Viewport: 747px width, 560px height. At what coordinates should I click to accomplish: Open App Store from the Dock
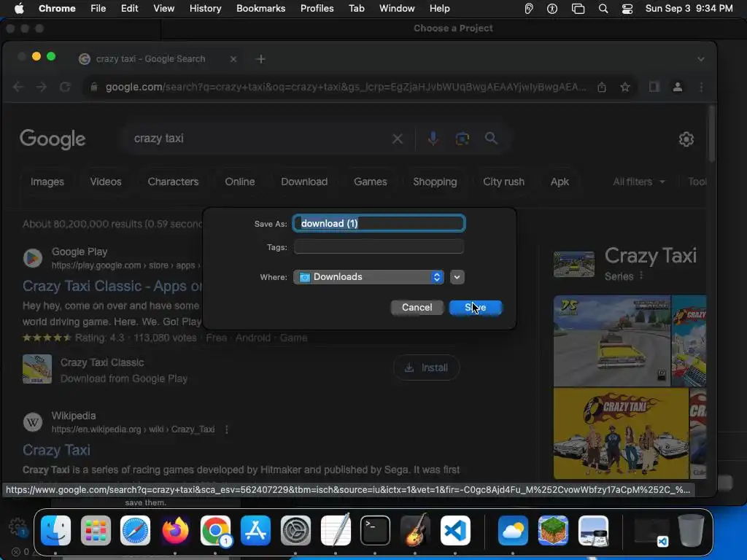[x=255, y=530]
